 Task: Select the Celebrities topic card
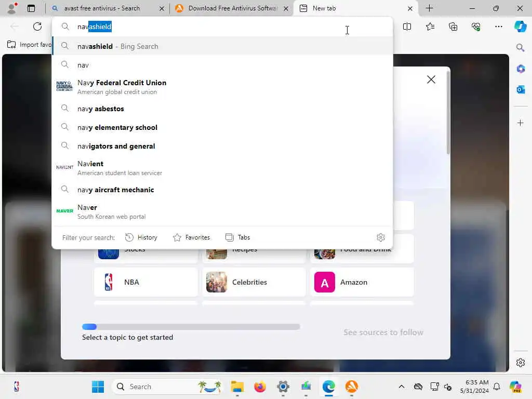click(x=254, y=282)
